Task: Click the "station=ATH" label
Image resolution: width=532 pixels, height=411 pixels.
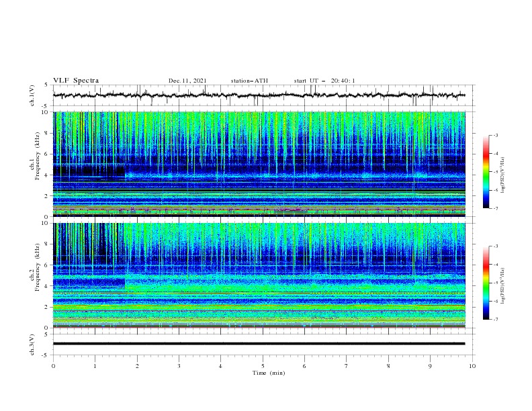Action: 249,81
